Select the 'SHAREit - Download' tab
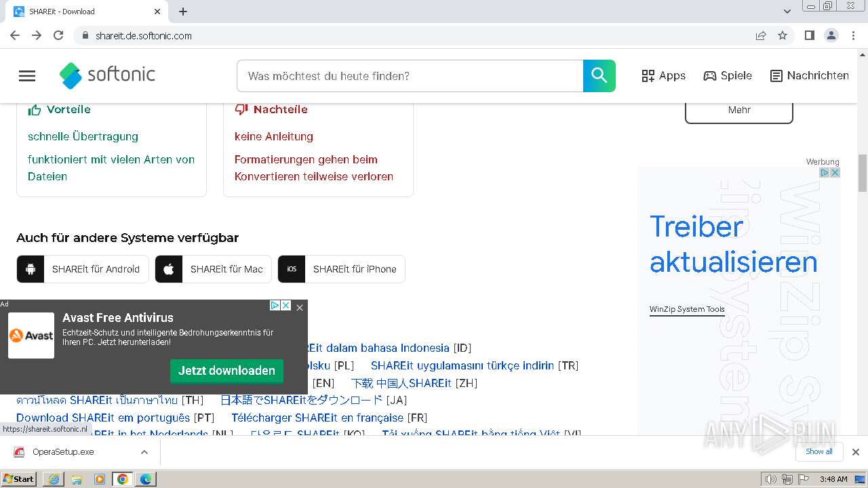 (x=87, y=12)
